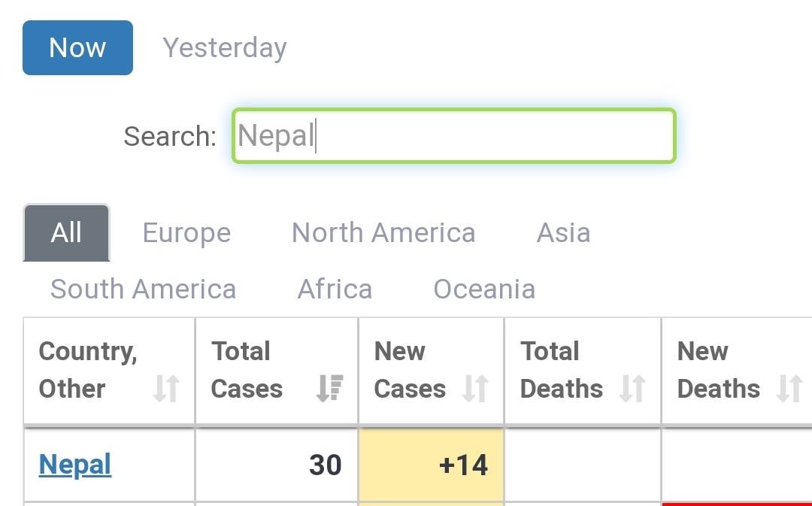Viewport: 812px width, 506px height.
Task: Click the Search input field
Action: (453, 135)
